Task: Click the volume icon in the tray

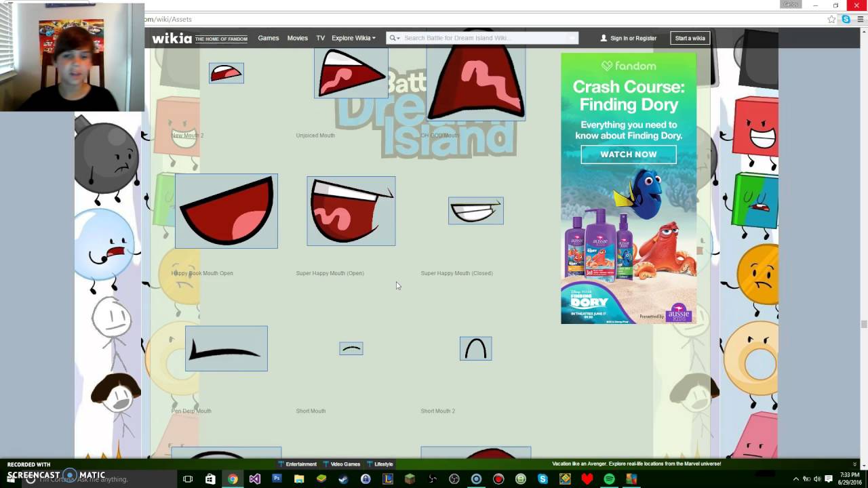Action: [x=817, y=479]
